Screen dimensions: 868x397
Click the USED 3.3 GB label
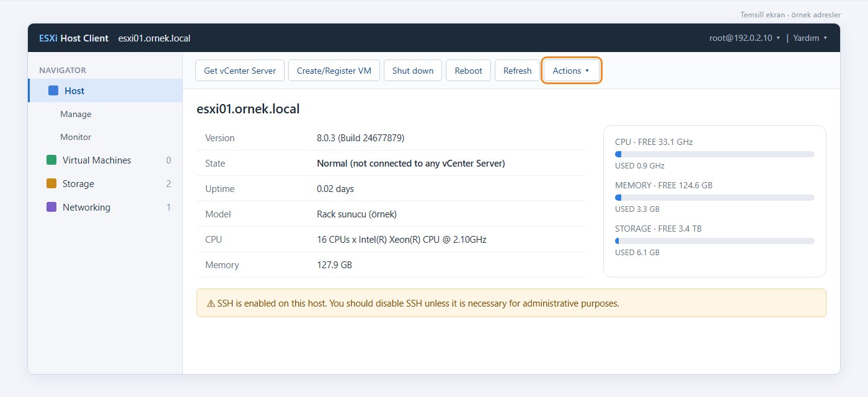click(637, 209)
